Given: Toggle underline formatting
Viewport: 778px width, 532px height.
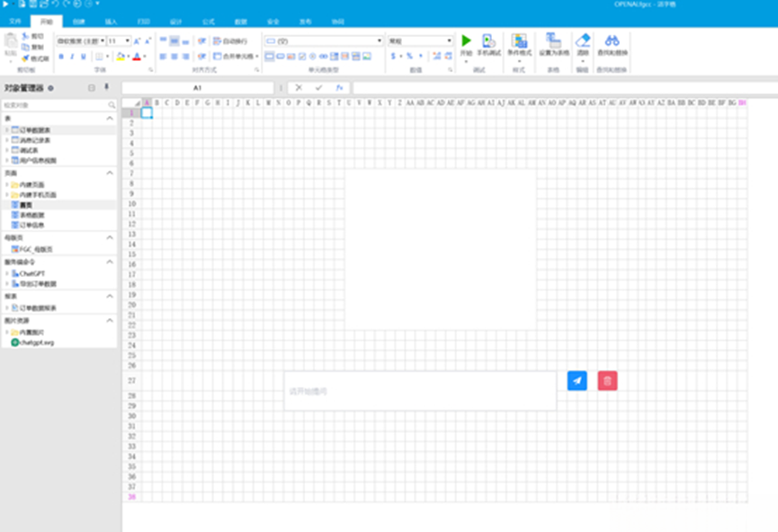Looking at the screenshot, I should click(x=84, y=57).
